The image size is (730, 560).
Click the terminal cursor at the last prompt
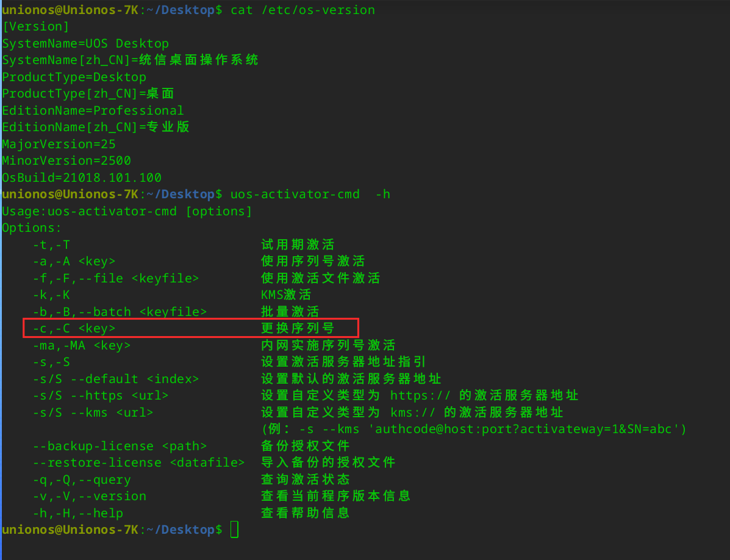coord(235,529)
